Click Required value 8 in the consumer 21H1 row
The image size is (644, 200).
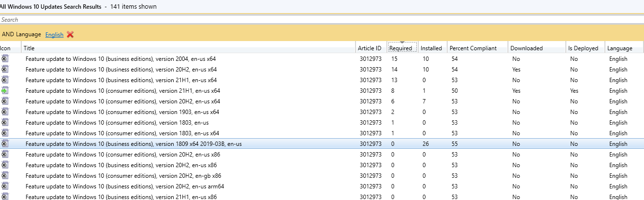tap(393, 91)
